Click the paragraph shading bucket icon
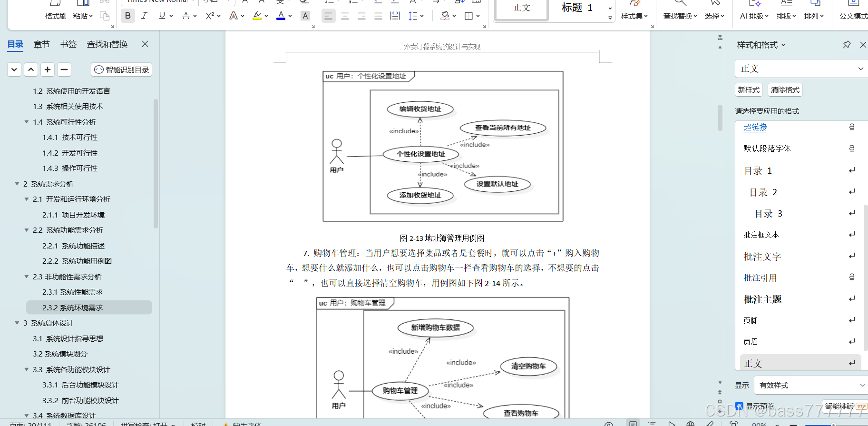Viewport: 868px width, 426px height. (x=445, y=16)
